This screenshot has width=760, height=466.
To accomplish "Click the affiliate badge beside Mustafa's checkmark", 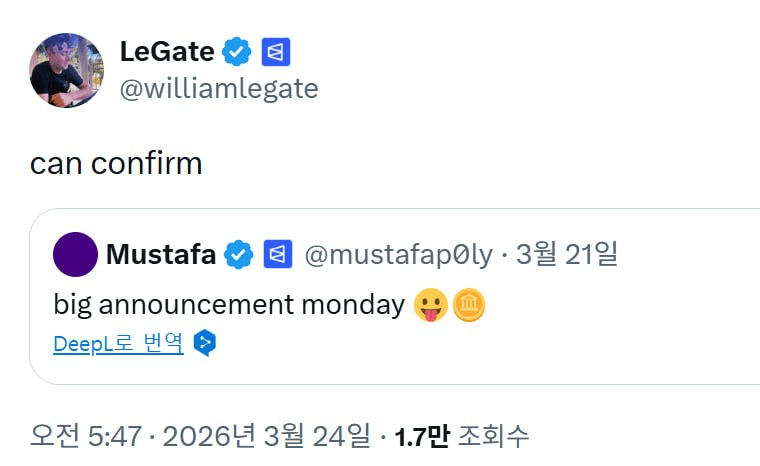I will pos(277,255).
